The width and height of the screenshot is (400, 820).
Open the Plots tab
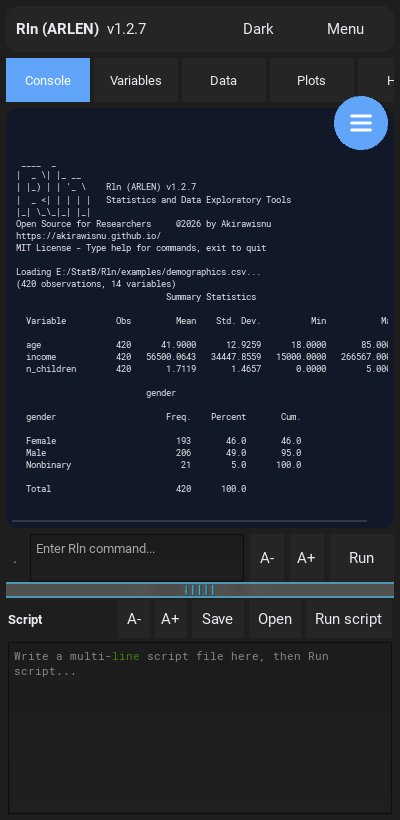[x=312, y=80]
